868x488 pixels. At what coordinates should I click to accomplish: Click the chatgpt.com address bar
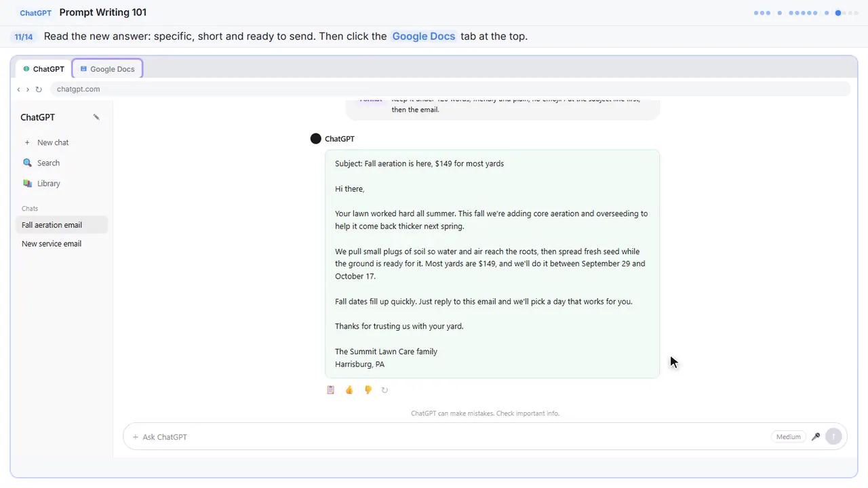click(x=450, y=89)
